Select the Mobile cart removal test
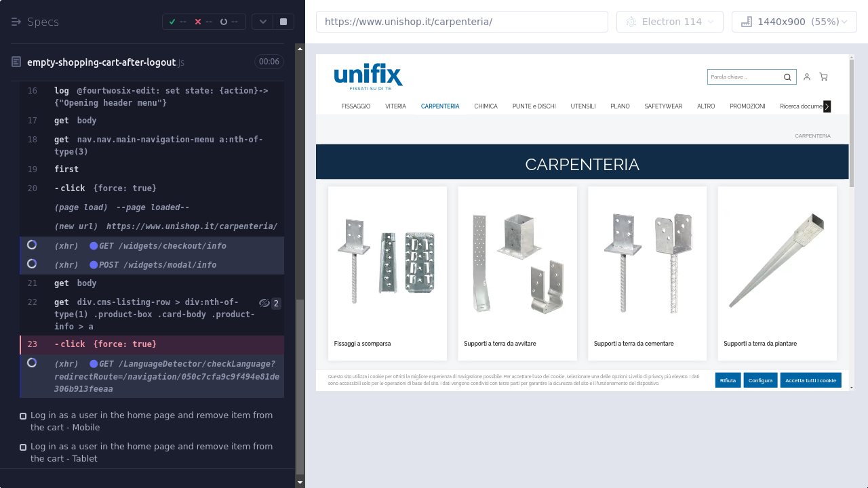 (x=151, y=421)
